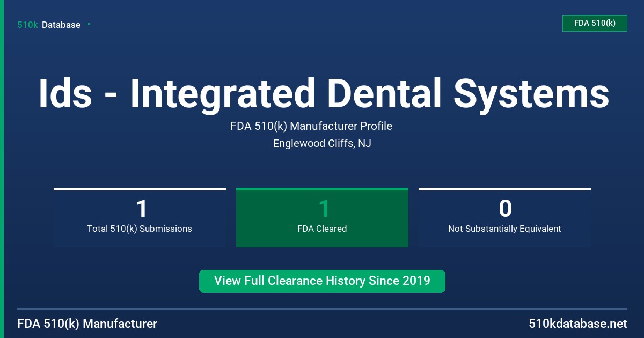Image resolution: width=644 pixels, height=338 pixels.
Task: Click the Englewood Cliffs, NJ location text
Action: pos(322,143)
